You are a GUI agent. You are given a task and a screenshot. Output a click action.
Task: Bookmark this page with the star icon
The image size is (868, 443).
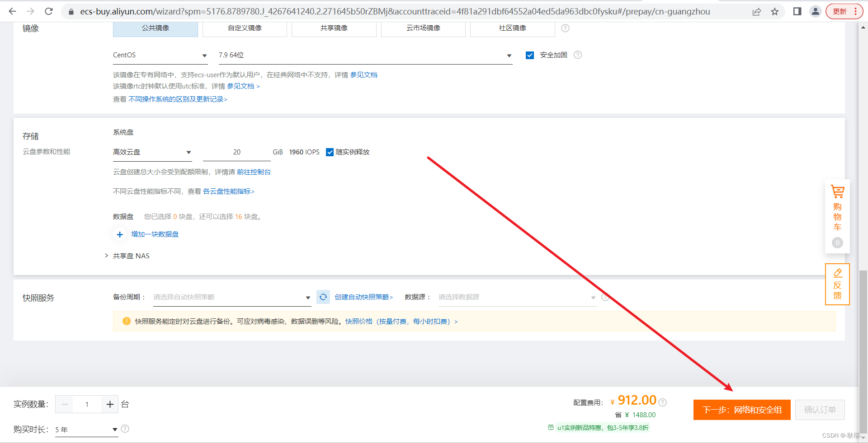(775, 12)
